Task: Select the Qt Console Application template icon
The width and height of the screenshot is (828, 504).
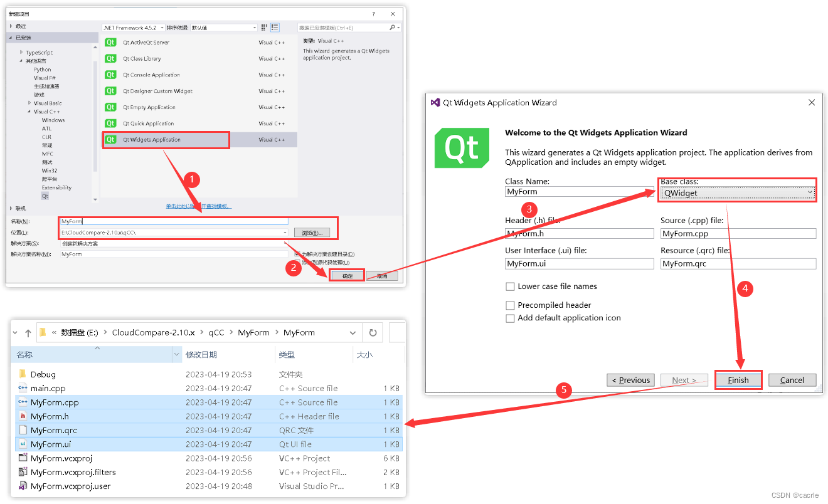Action: point(110,75)
